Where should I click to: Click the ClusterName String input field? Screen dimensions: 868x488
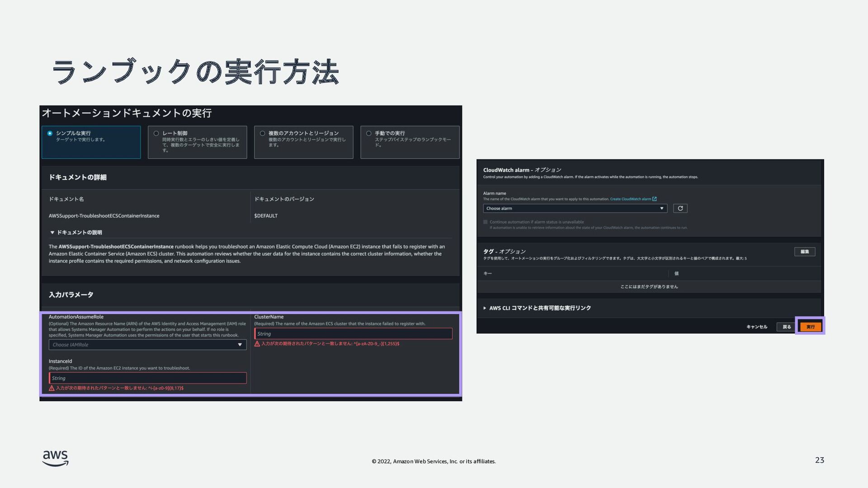point(353,333)
